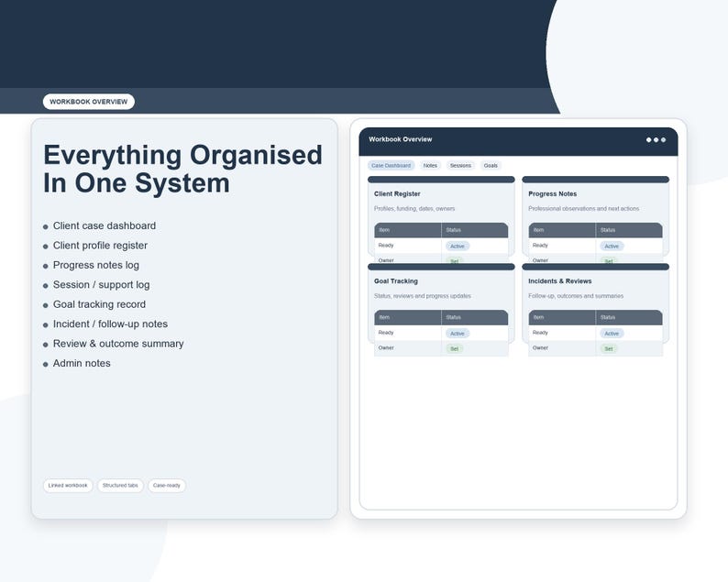This screenshot has width=728, height=582.
Task: Select the Ready cell in Goal Tracking table
Action: (408, 333)
